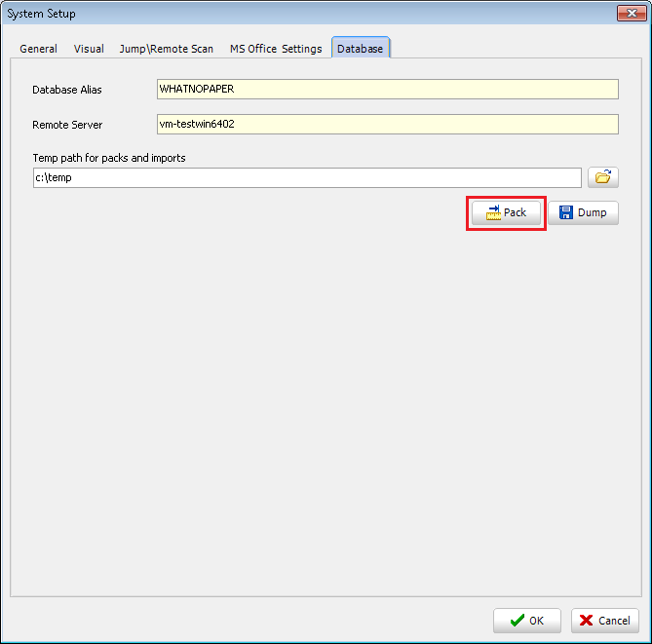
Task: Click the 'Temp path for packs and imports' label
Action: point(109,158)
